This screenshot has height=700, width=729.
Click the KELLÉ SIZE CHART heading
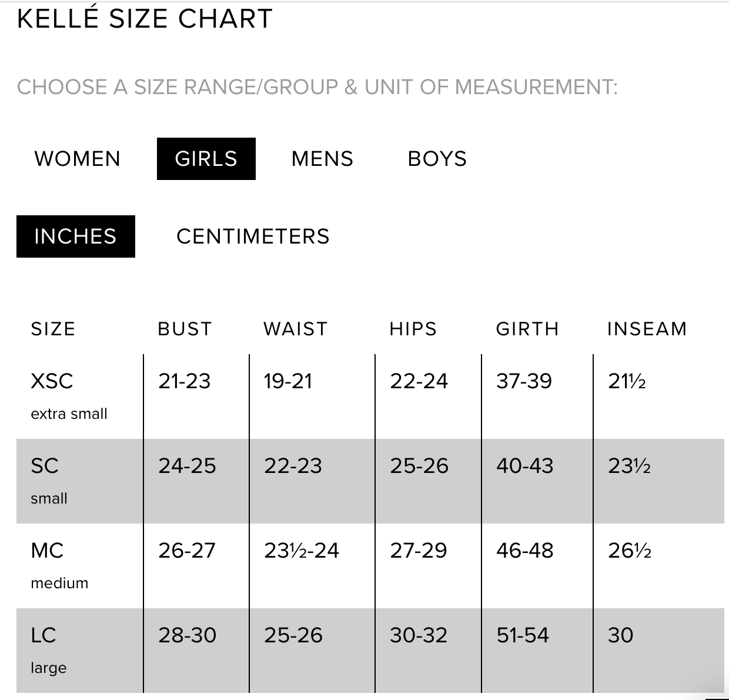tap(145, 19)
